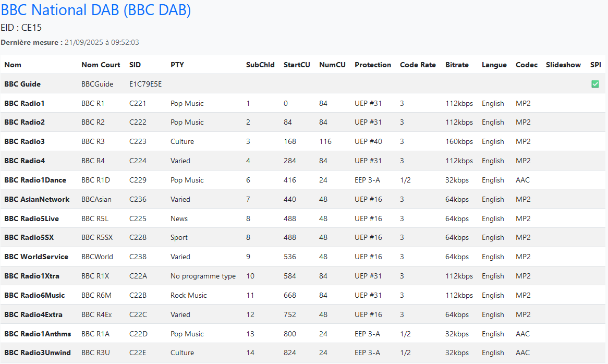Click the short name BBC R5SX
This screenshot has height=364, width=608.
tap(97, 238)
